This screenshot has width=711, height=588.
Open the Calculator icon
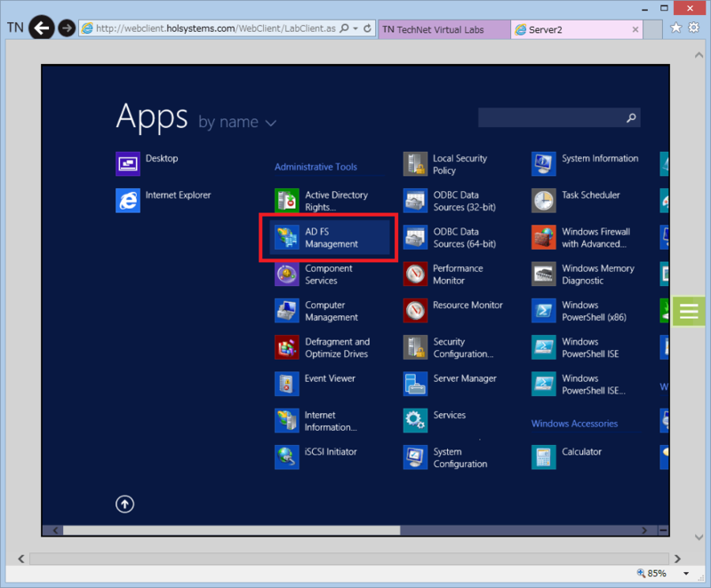click(x=543, y=457)
